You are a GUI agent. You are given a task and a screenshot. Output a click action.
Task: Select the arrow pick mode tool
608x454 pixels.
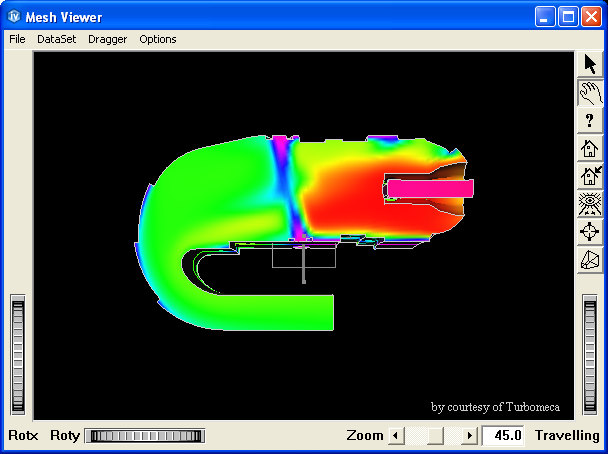click(x=590, y=64)
